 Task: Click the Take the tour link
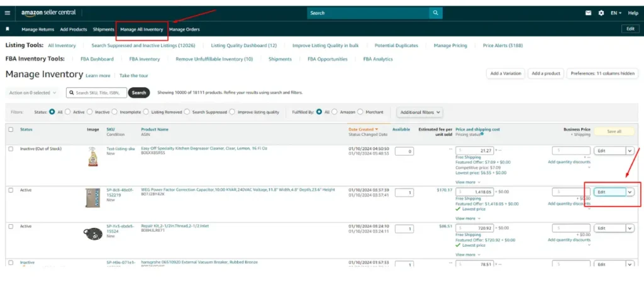[x=133, y=75]
